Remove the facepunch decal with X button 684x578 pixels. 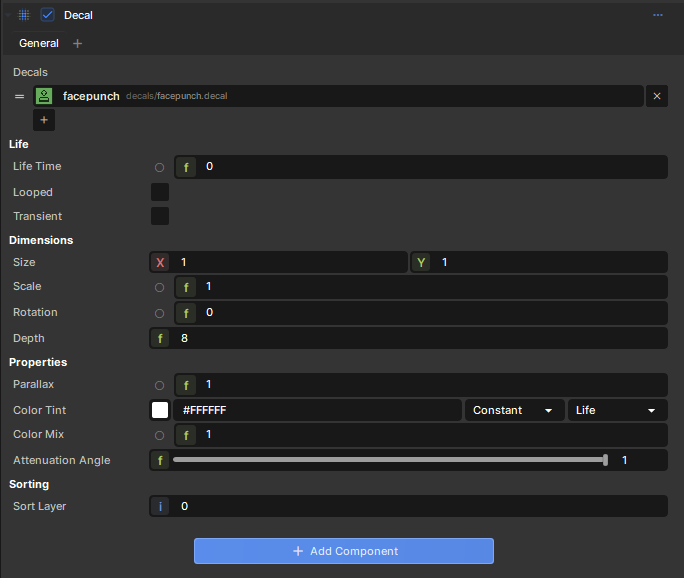pos(657,96)
